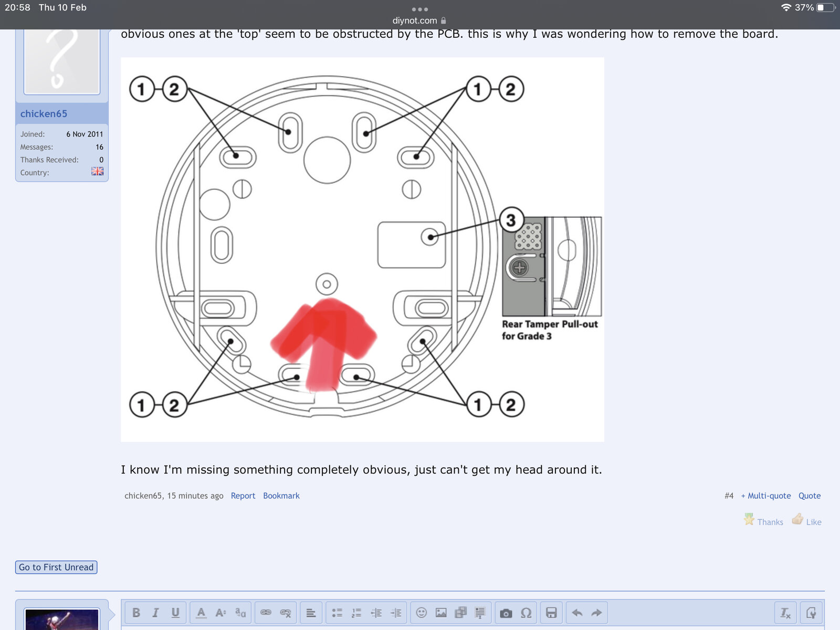
Task: Toggle underline formatting
Action: pyautogui.click(x=175, y=612)
